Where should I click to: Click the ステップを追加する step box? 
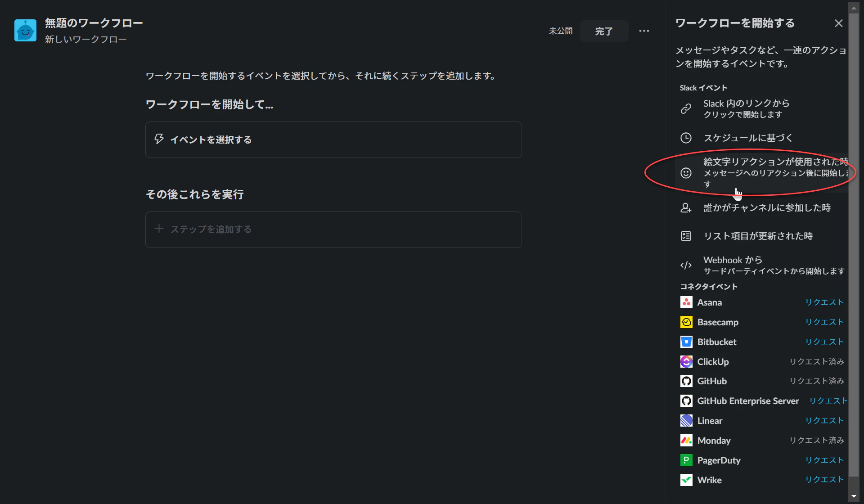pos(333,229)
